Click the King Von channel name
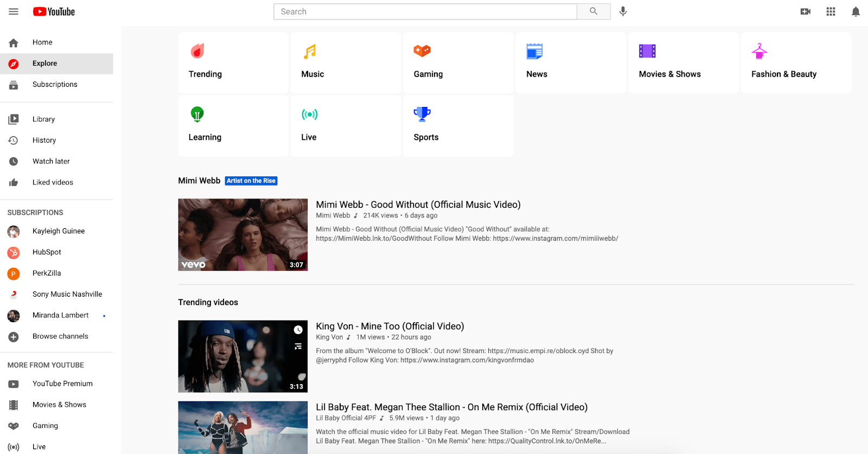Image resolution: width=868 pixels, height=454 pixels. pos(329,337)
